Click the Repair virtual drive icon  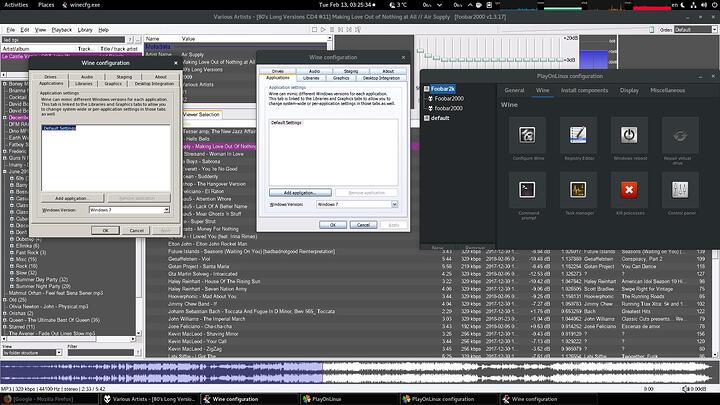tap(680, 135)
